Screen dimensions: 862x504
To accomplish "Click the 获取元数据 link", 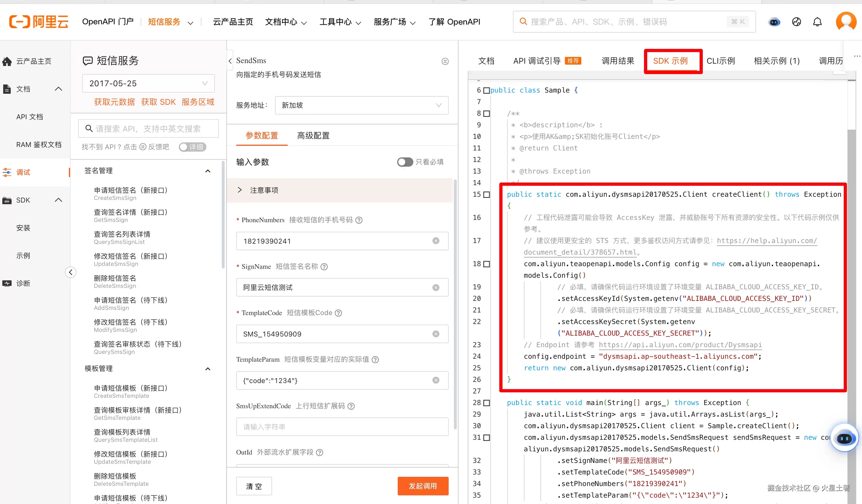I will 114,102.
